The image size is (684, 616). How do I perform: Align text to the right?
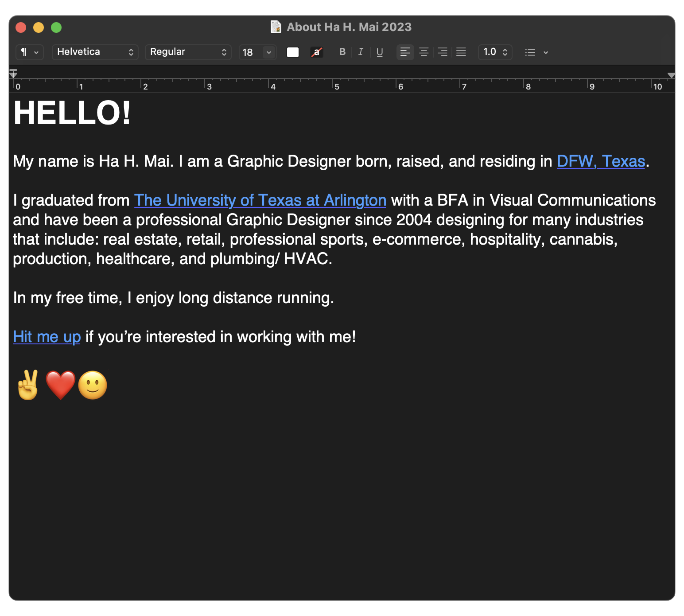(x=442, y=52)
